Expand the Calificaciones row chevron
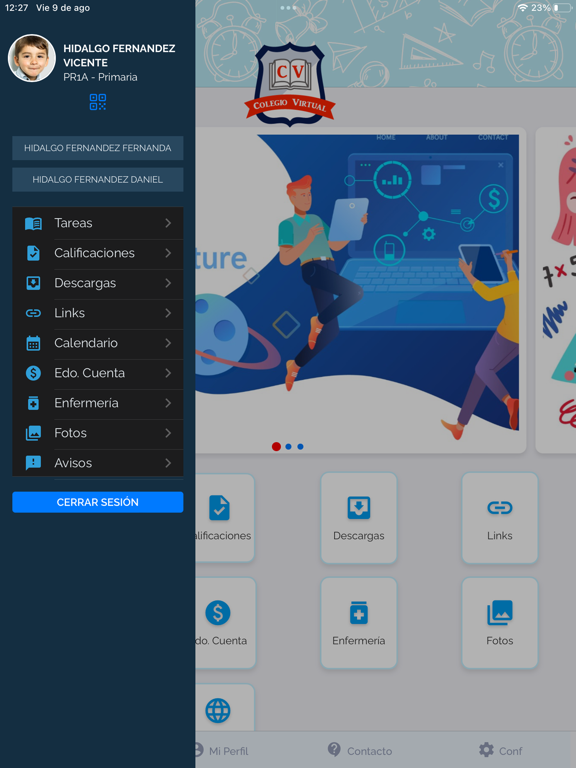This screenshot has width=576, height=768. pyautogui.click(x=168, y=253)
